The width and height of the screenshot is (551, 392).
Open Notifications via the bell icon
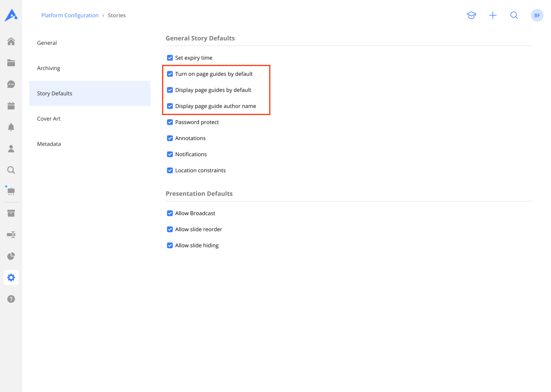(x=11, y=127)
